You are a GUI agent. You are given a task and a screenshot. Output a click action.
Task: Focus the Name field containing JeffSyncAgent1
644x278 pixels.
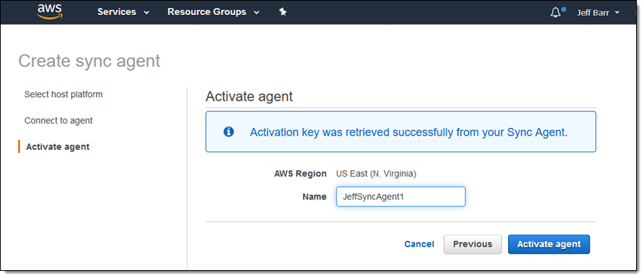coord(401,197)
